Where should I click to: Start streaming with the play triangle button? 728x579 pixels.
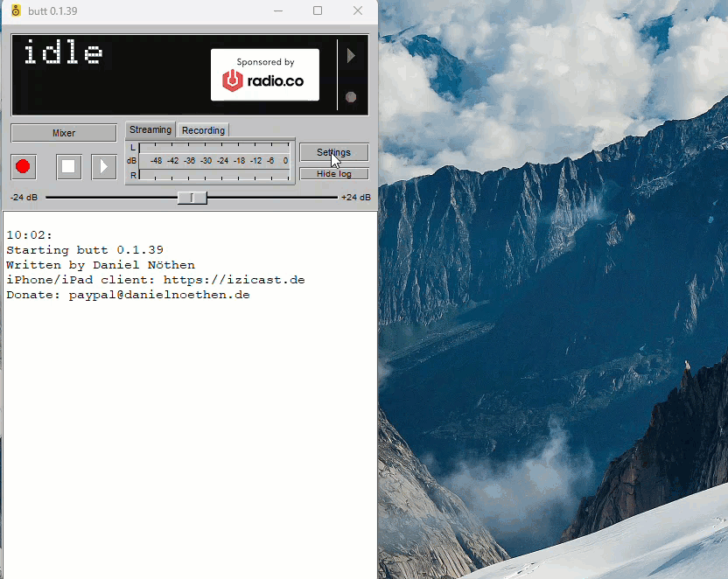[103, 166]
